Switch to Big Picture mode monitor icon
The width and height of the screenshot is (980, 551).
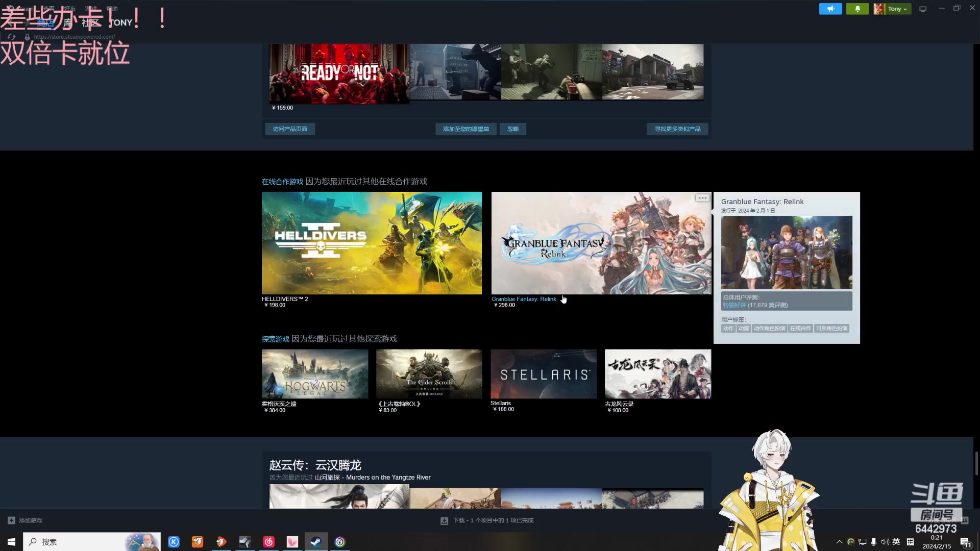tap(923, 9)
